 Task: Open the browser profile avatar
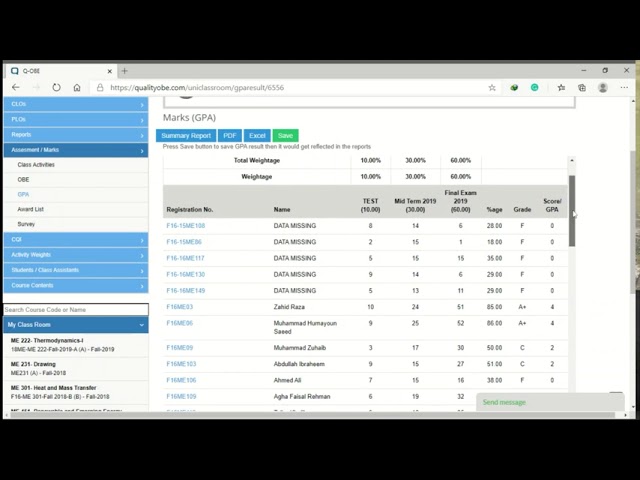[603, 87]
